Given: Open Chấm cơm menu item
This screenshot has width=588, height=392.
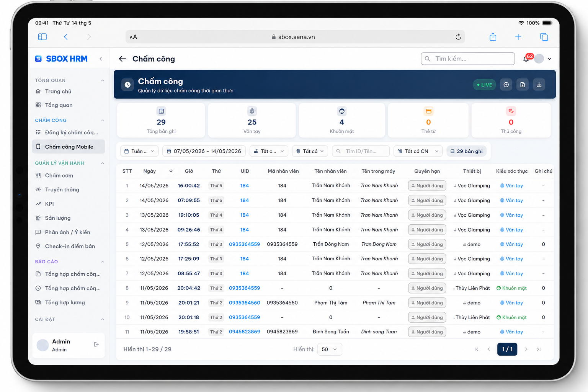Looking at the screenshot, I should (69, 175).
